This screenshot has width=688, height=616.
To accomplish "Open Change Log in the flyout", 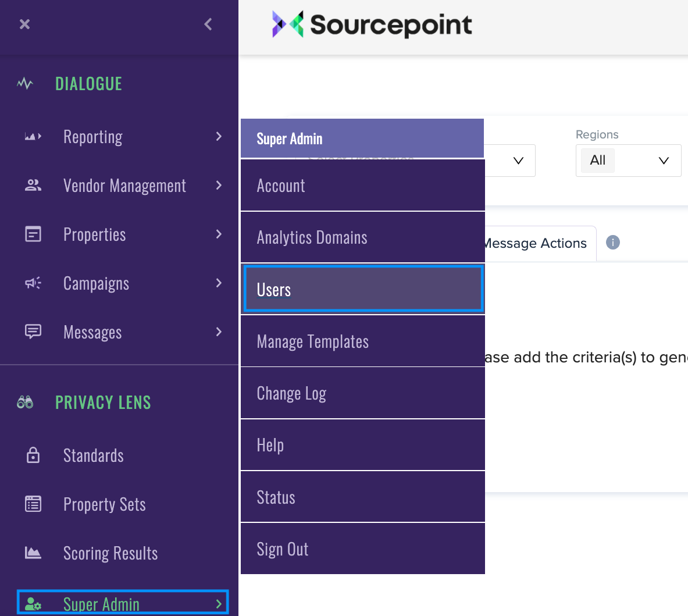I will click(x=363, y=393).
